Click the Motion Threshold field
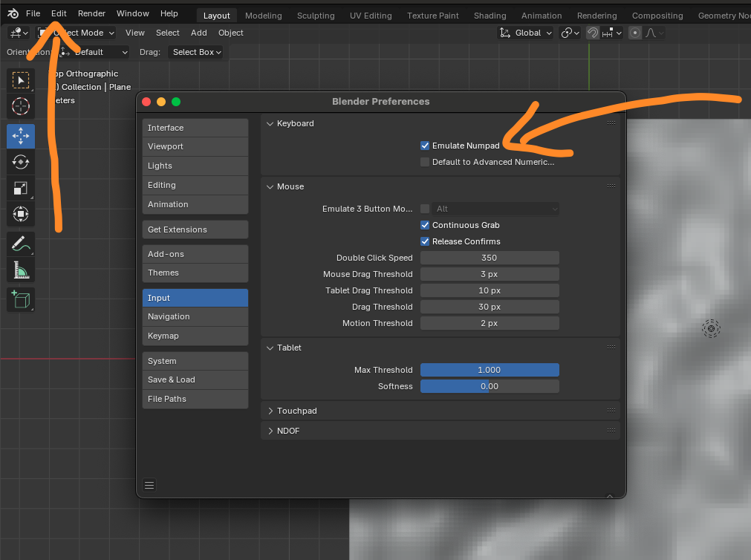Viewport: 751px width, 560px height. pos(490,323)
